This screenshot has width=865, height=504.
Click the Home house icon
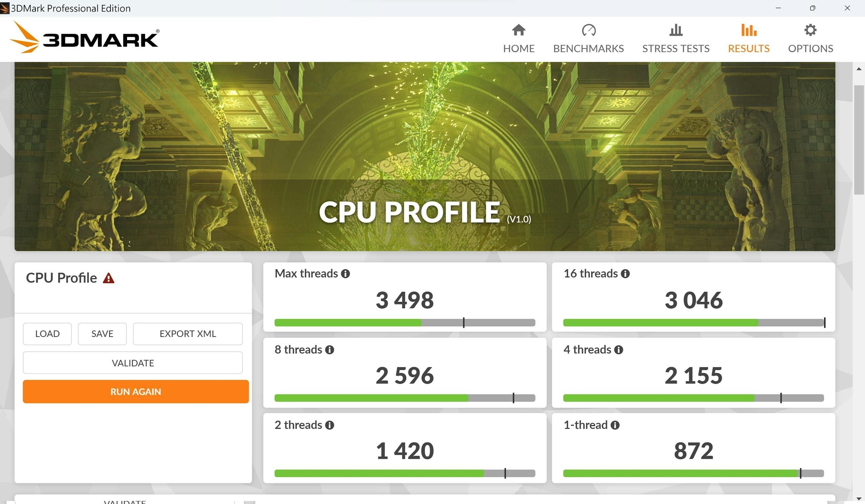pyautogui.click(x=519, y=30)
